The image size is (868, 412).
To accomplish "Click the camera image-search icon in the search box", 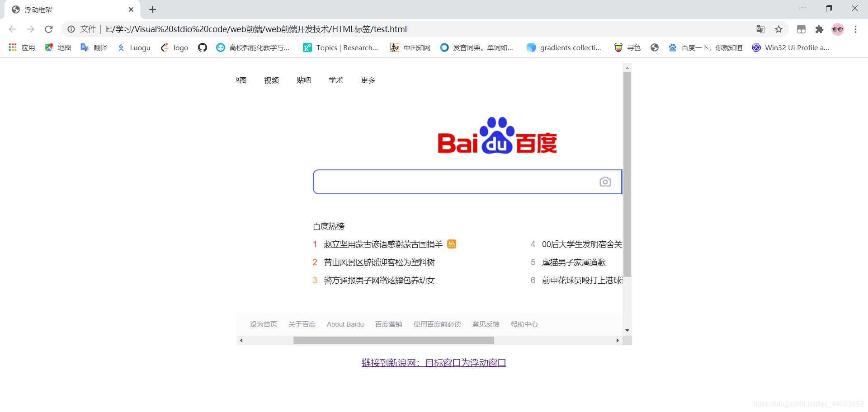I will coord(605,182).
